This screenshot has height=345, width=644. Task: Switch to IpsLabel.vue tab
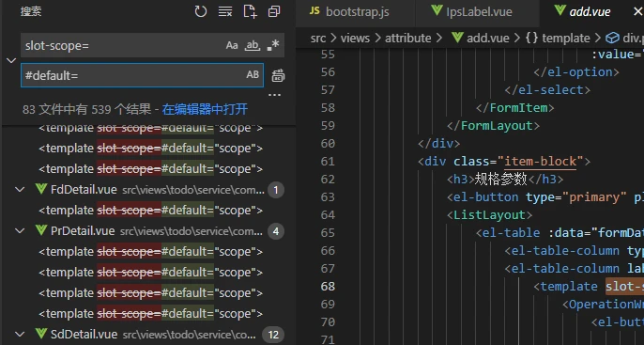(x=477, y=12)
